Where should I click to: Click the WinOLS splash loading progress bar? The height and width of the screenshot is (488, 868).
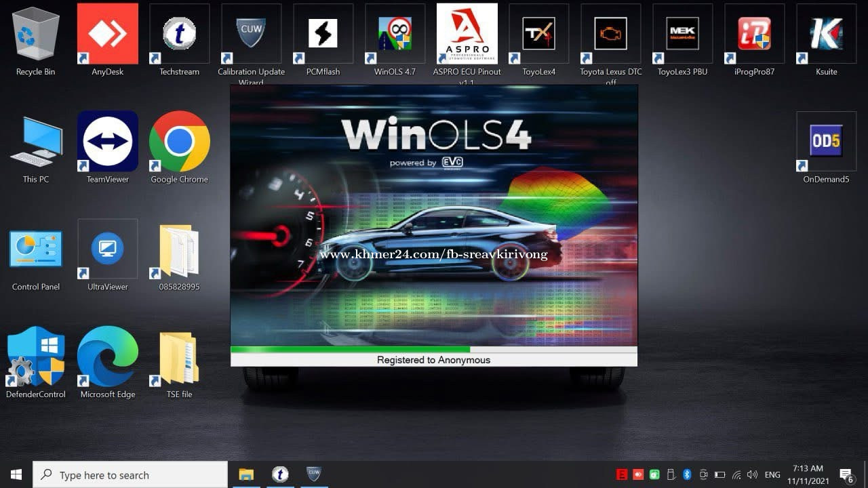pyautogui.click(x=434, y=350)
